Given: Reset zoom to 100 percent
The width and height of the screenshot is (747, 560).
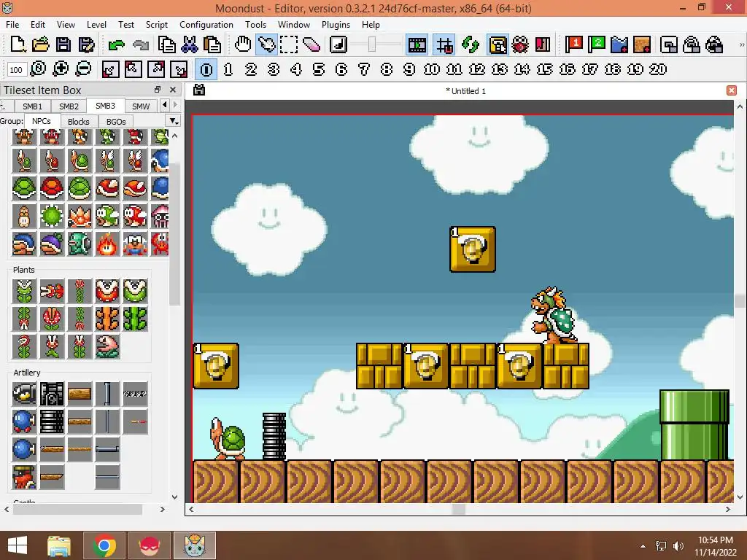Looking at the screenshot, I should 38,69.
